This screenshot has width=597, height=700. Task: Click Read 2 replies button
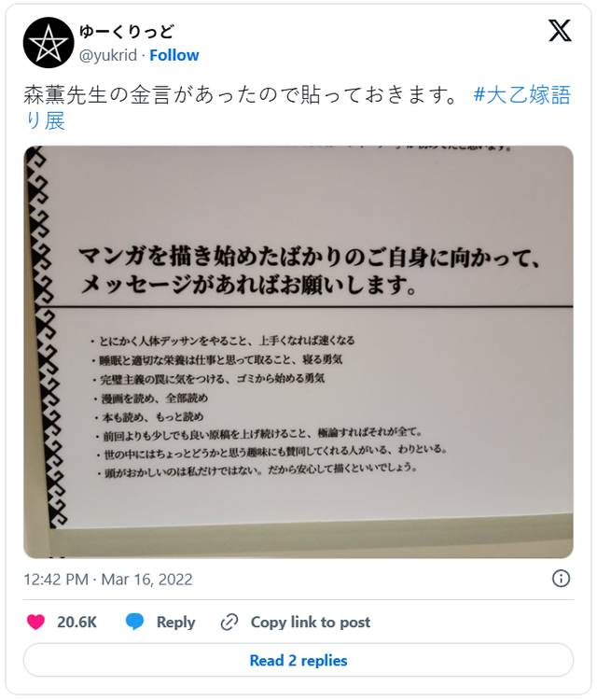pos(298,660)
